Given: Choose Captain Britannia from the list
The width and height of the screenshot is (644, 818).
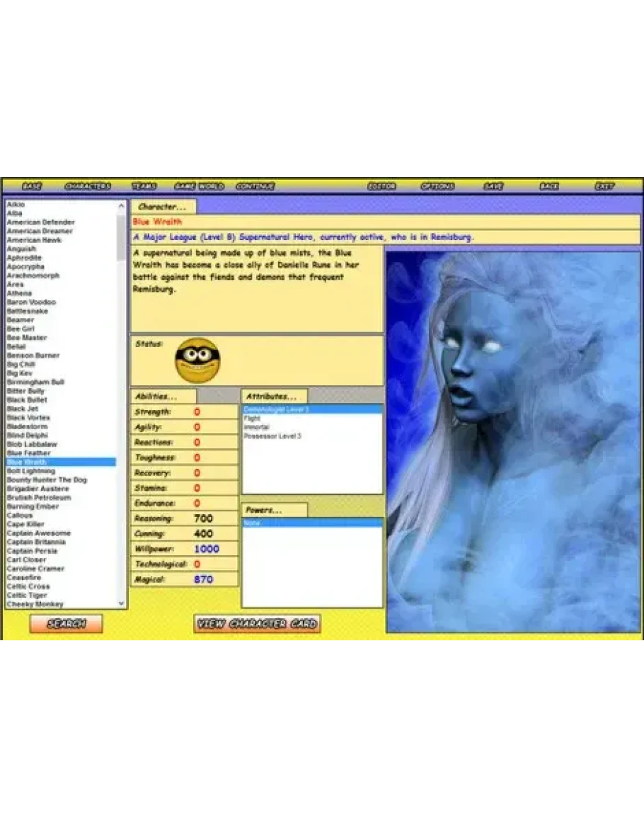Looking at the screenshot, I should tap(36, 543).
